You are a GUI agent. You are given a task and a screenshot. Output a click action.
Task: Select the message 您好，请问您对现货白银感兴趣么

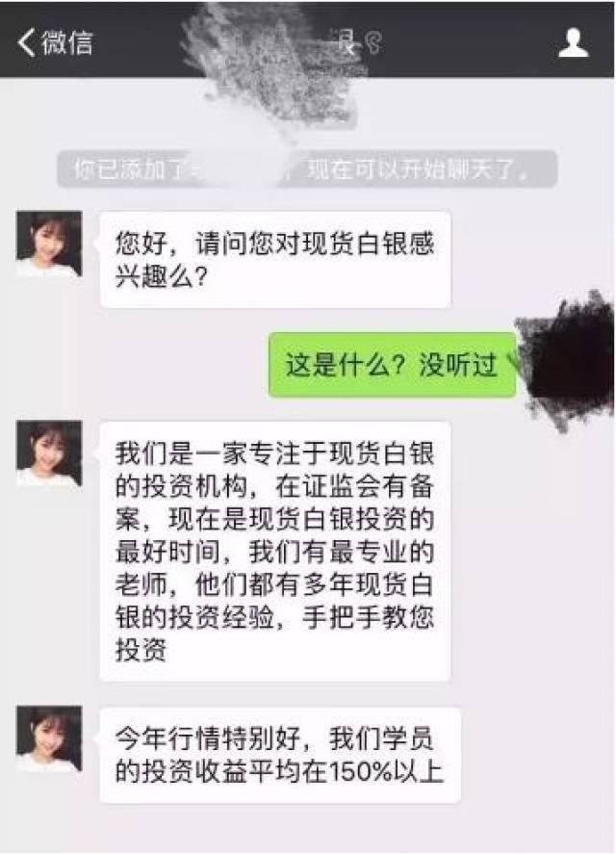[275, 260]
